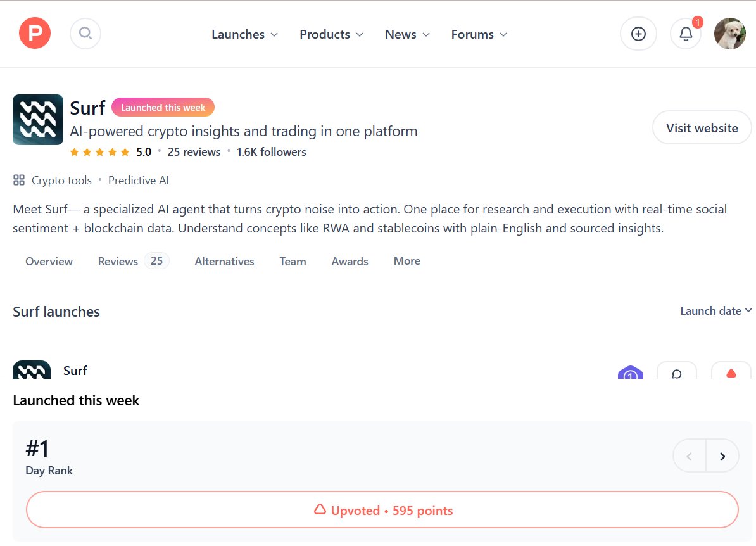Viewport: 756px width, 546px height.
Task: Click the categories grid icon
Action: click(19, 181)
